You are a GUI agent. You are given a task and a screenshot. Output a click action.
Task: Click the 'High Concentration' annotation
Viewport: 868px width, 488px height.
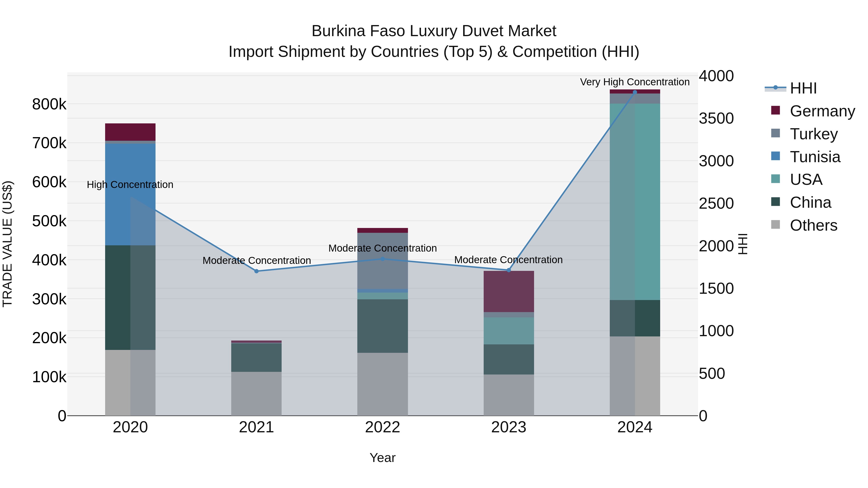[130, 185]
